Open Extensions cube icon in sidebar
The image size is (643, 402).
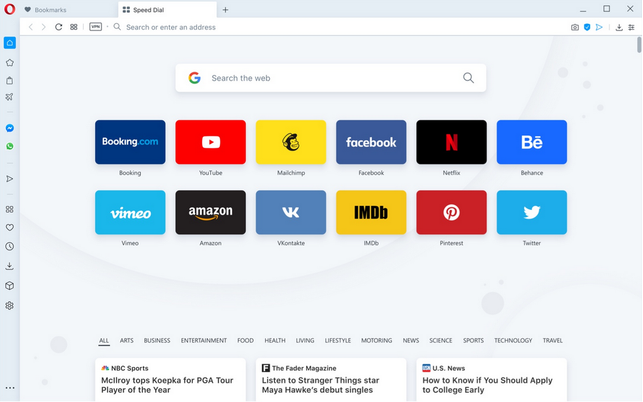pyautogui.click(x=10, y=286)
